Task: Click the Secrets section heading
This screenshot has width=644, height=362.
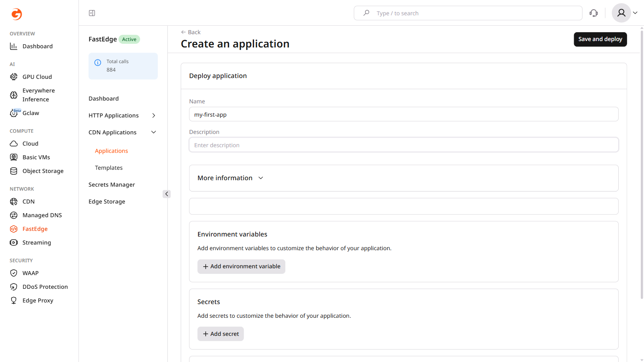Action: tap(208, 302)
